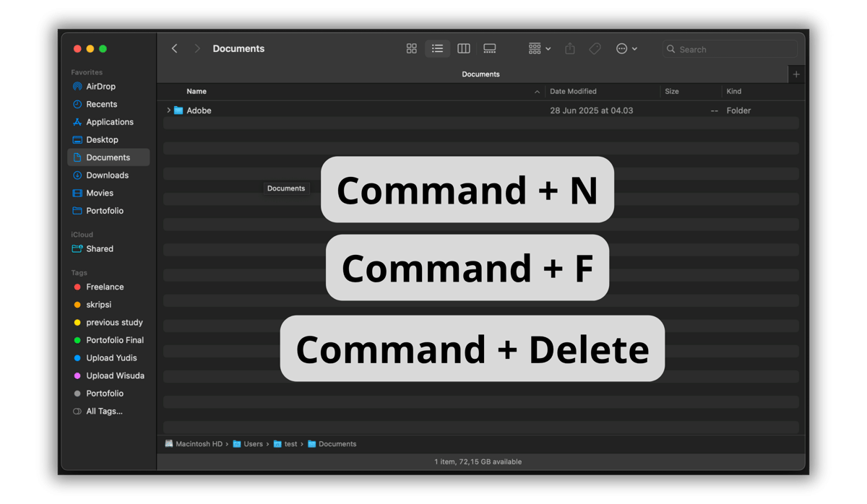Click the Search field

[x=730, y=49]
